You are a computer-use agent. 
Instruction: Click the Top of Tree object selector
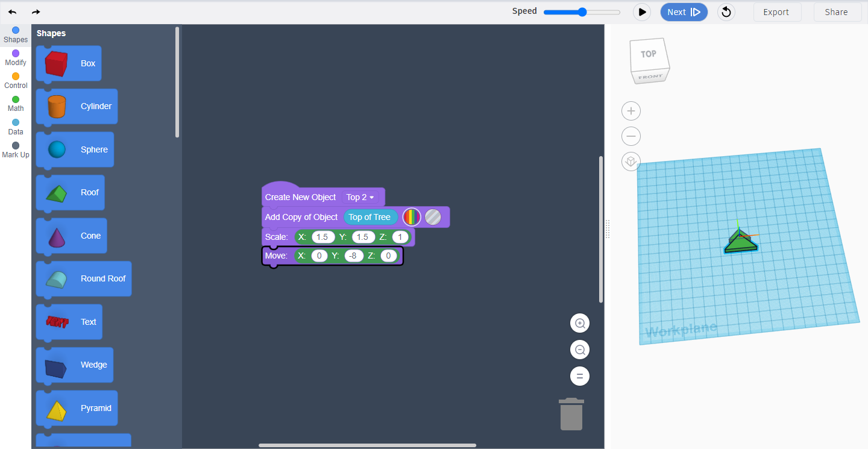pyautogui.click(x=370, y=217)
